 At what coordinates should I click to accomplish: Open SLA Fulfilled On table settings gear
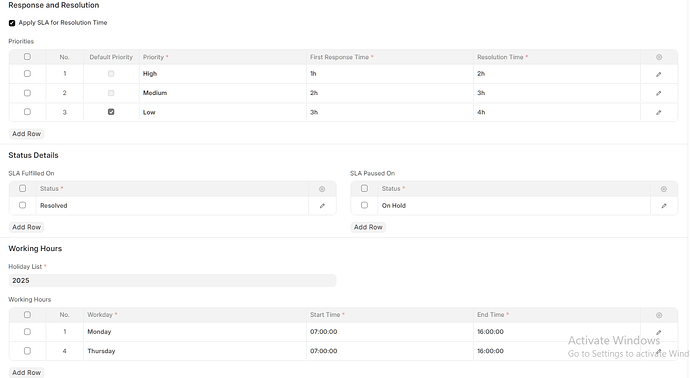[322, 189]
